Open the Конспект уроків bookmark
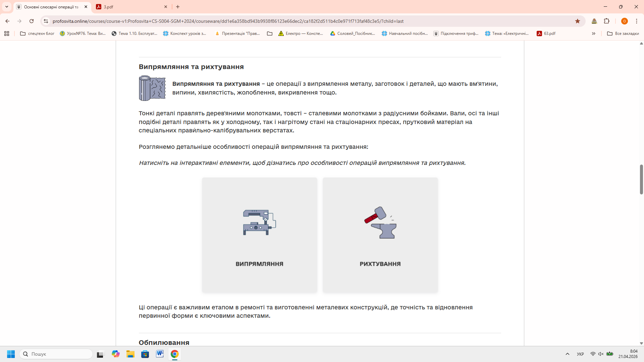The width and height of the screenshot is (644, 362). point(185,34)
